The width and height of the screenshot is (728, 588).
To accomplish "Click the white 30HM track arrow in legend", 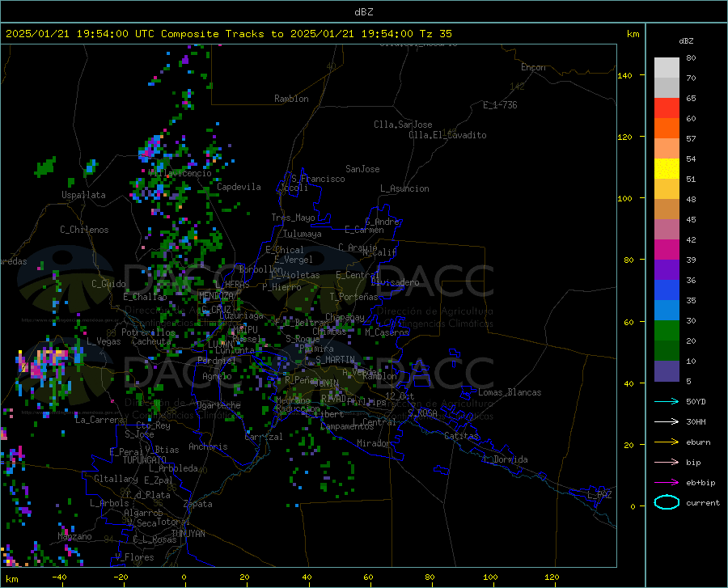I will click(x=667, y=422).
